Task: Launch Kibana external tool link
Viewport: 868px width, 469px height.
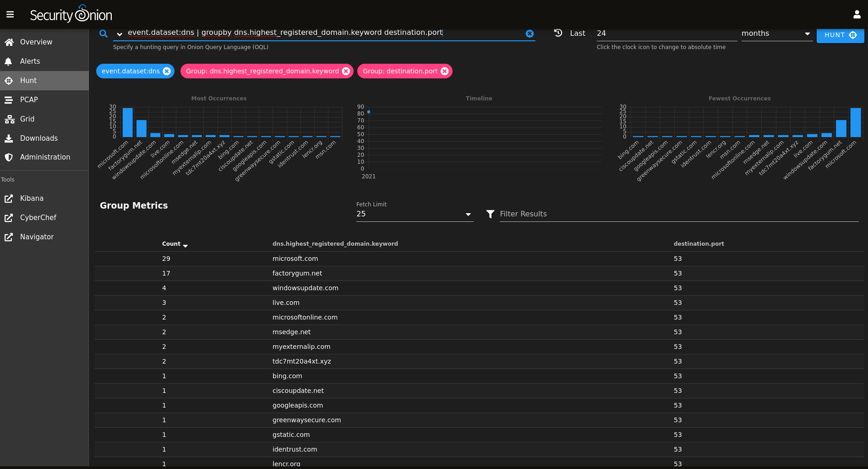Action: 44,199
